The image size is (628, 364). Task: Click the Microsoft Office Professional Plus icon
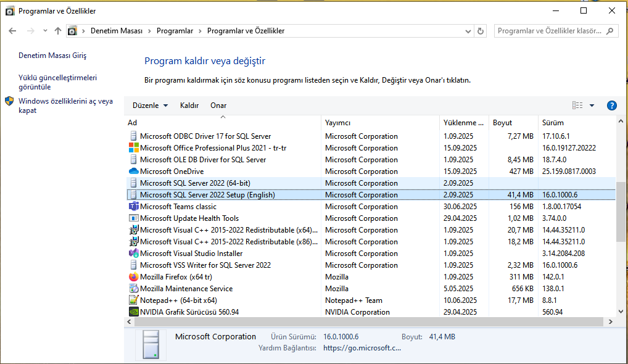click(x=134, y=148)
